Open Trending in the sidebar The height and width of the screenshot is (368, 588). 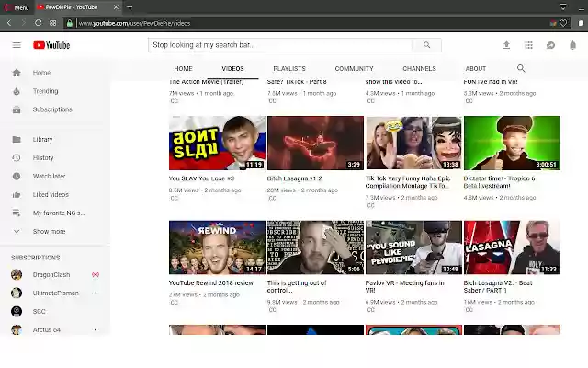pyautogui.click(x=45, y=91)
